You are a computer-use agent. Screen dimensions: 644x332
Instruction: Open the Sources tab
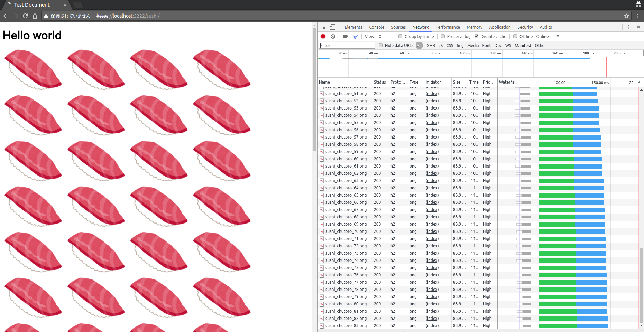pos(398,27)
